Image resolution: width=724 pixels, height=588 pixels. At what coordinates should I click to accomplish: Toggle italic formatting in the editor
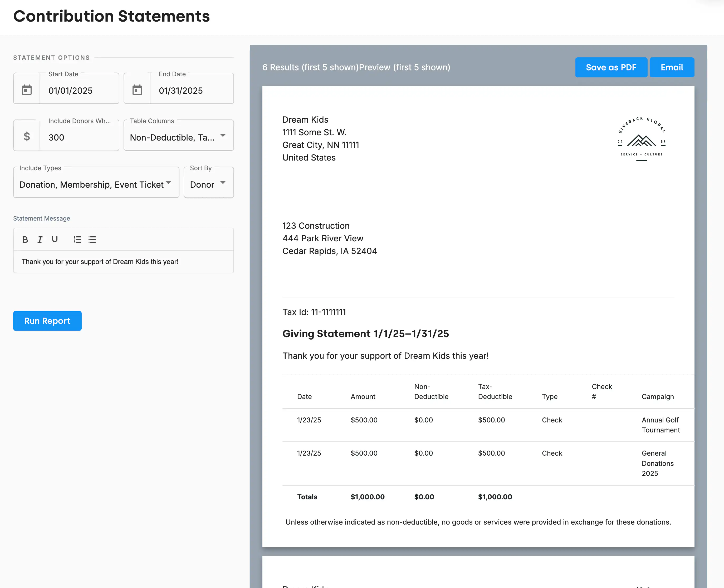tap(40, 240)
